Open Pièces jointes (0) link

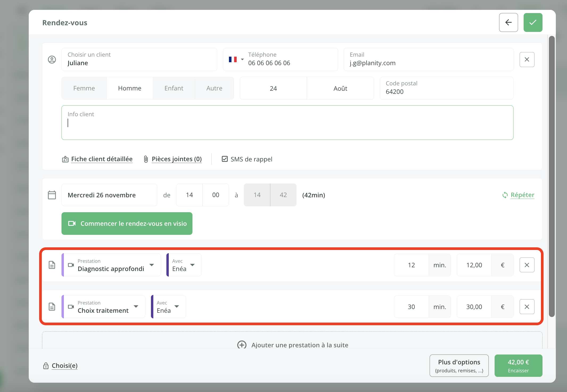pyautogui.click(x=176, y=159)
